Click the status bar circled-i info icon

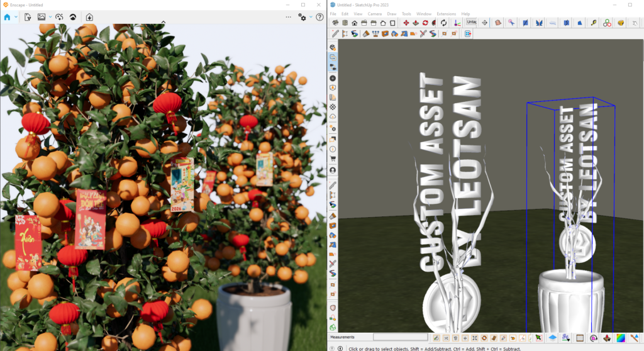[x=340, y=348]
